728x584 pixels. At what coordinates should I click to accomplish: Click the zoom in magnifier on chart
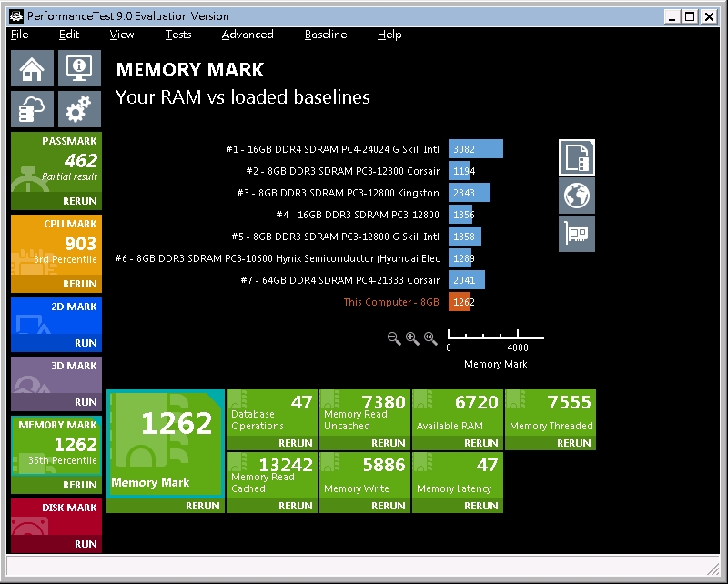pos(412,338)
